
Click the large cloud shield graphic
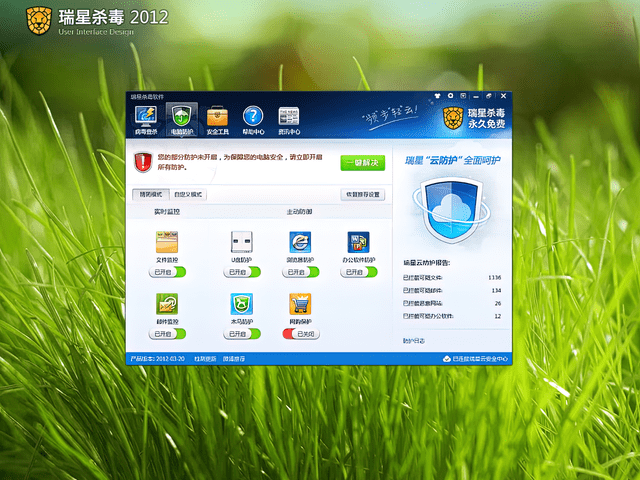click(452, 209)
